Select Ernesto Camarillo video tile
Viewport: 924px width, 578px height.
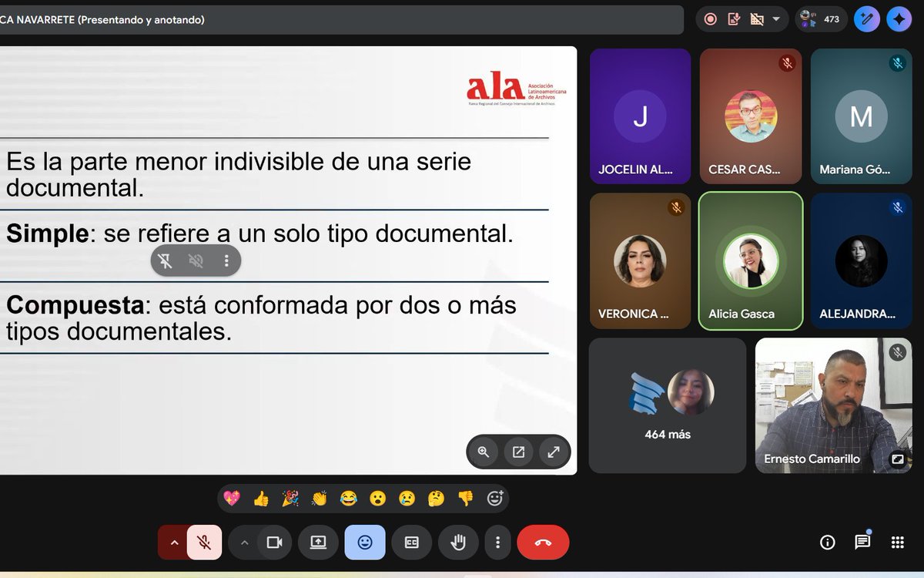coord(833,405)
